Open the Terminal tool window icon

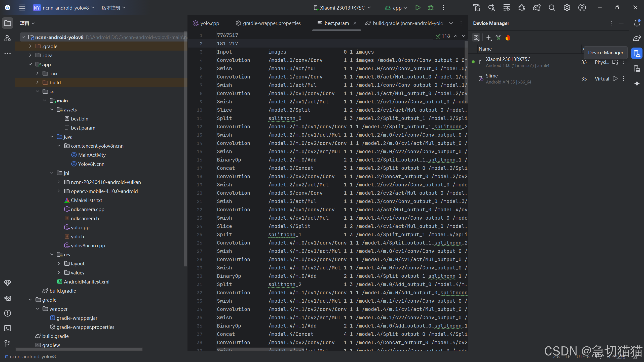pyautogui.click(x=8, y=328)
